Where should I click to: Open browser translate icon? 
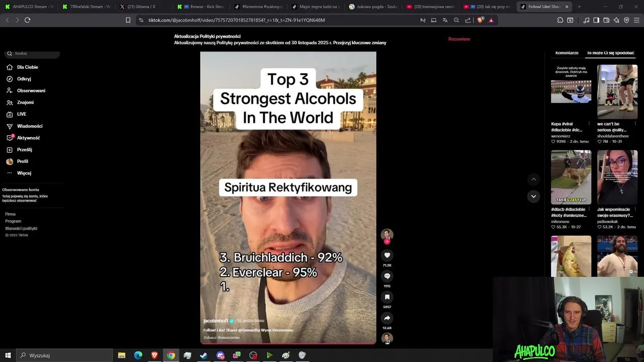coord(445,20)
